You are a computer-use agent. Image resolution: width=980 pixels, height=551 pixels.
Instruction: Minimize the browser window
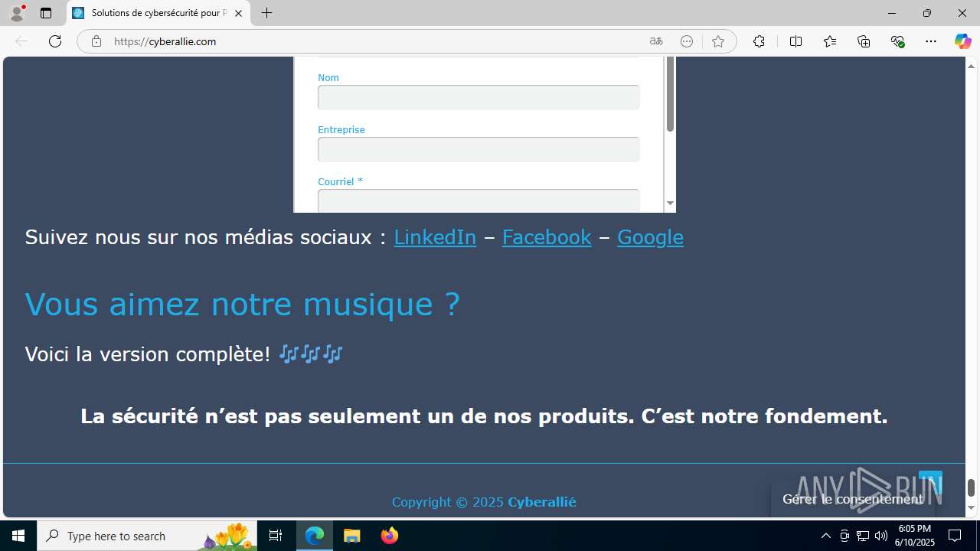click(891, 13)
